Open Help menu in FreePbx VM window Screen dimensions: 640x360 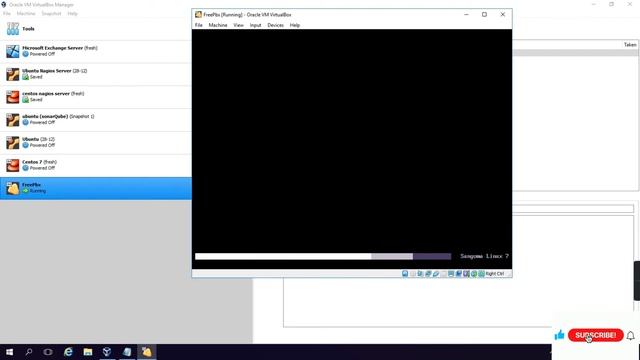(x=295, y=25)
